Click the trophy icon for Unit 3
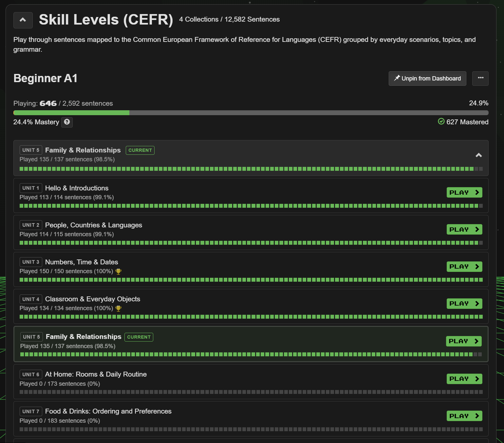 [x=119, y=272]
